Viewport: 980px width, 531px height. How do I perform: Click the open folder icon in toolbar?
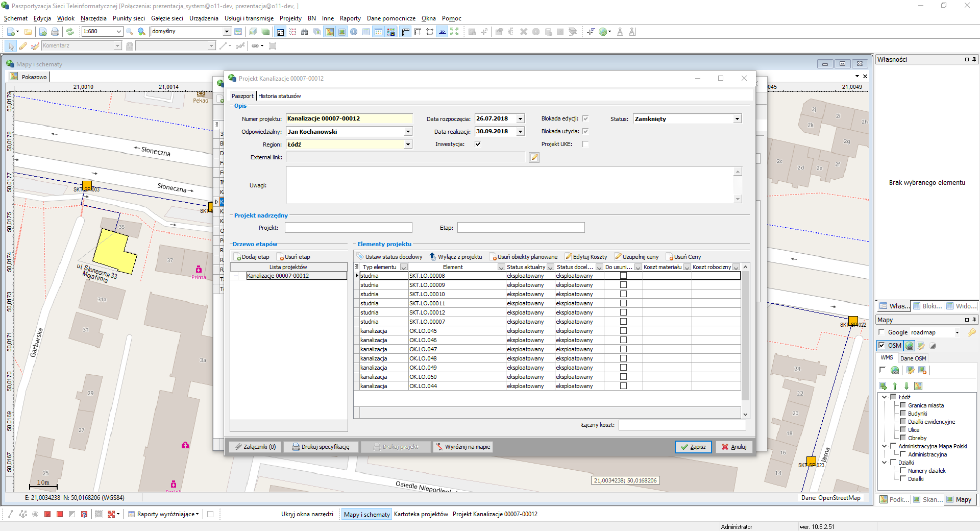coord(28,32)
